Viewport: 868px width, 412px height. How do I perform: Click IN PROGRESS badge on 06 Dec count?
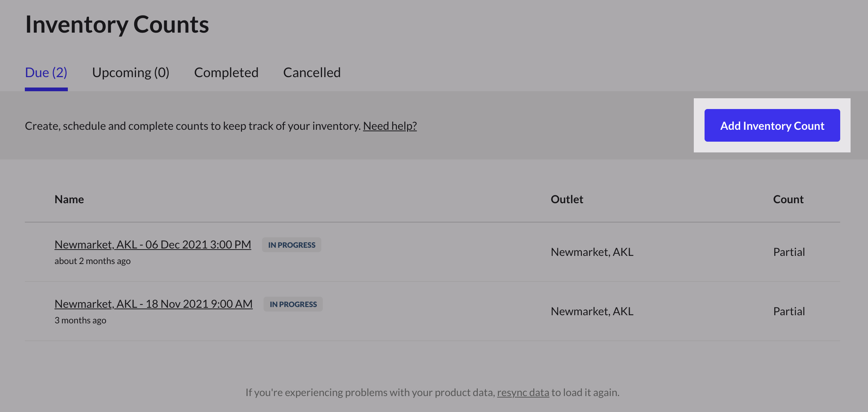[x=292, y=245]
